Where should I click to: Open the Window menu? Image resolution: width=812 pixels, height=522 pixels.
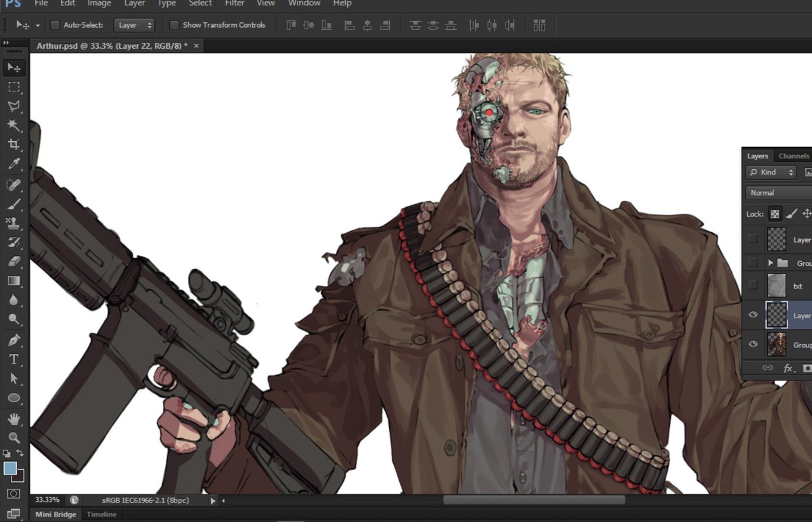pos(304,3)
